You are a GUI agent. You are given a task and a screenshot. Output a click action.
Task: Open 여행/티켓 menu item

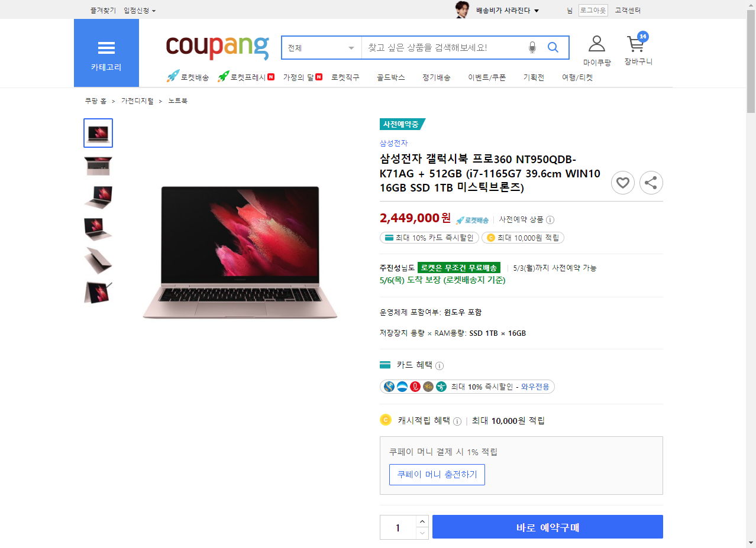[x=577, y=77]
